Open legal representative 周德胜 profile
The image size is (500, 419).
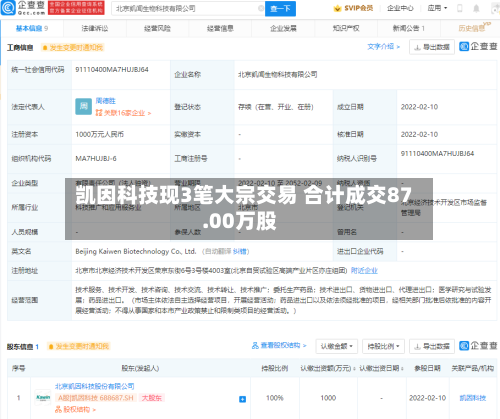tap(105, 101)
